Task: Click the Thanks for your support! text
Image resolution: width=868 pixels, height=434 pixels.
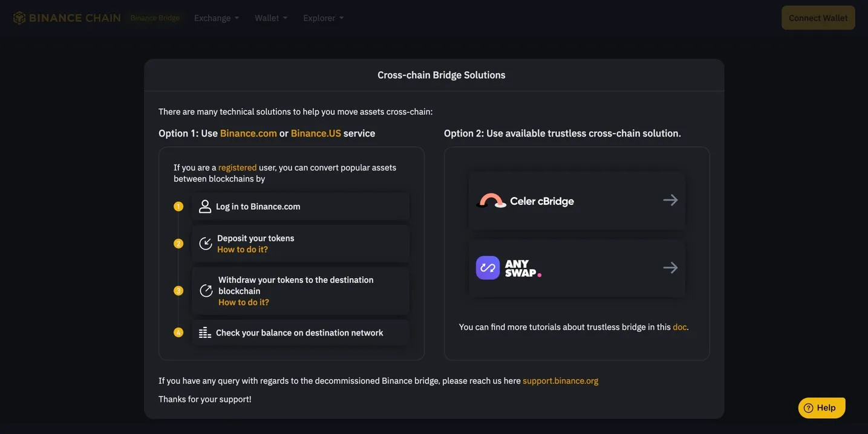Action: [x=205, y=399]
